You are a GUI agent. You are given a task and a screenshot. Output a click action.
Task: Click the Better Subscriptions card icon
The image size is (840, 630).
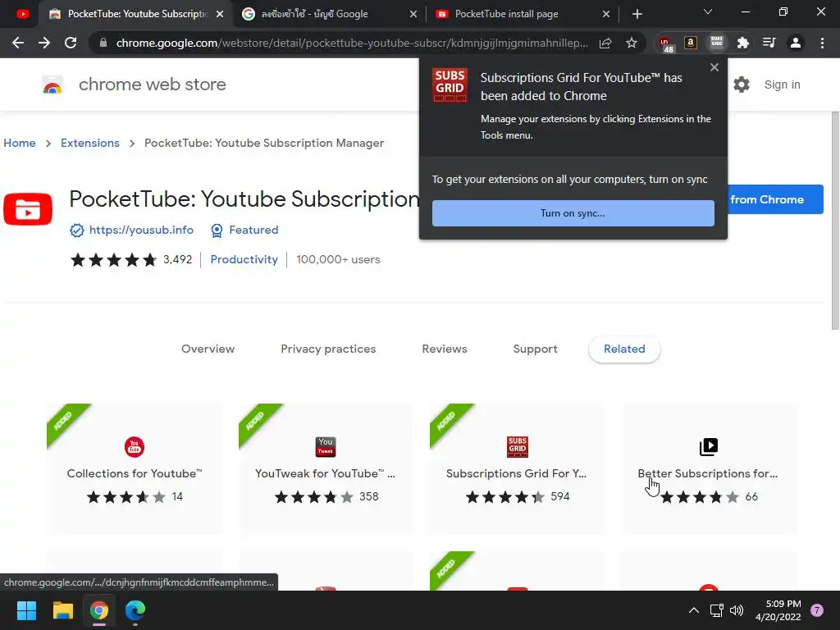click(709, 447)
